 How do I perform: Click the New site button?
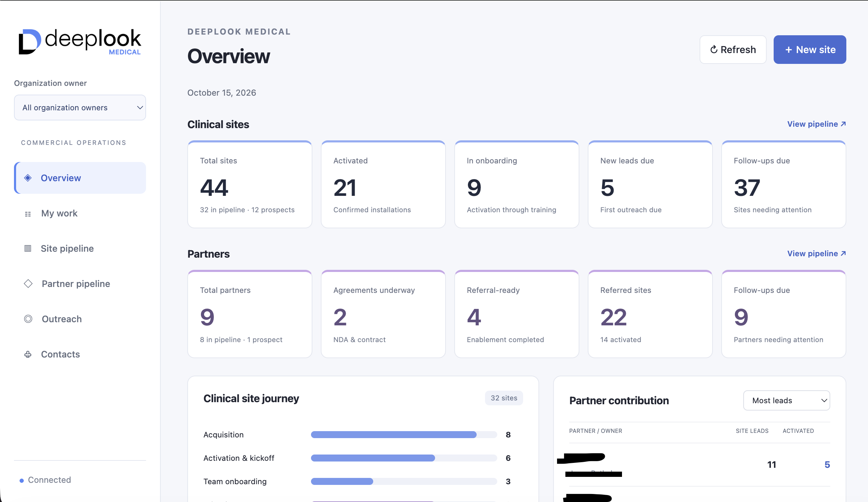click(810, 50)
